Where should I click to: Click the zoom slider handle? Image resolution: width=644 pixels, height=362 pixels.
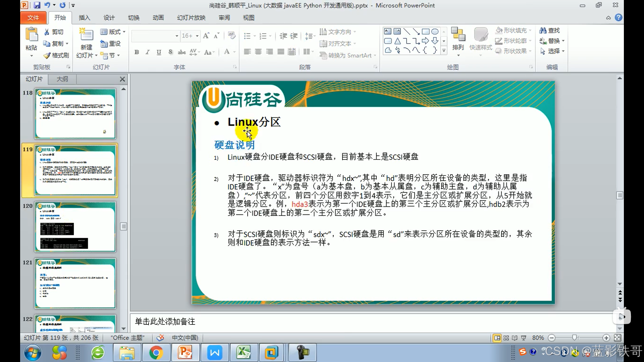tap(575, 338)
